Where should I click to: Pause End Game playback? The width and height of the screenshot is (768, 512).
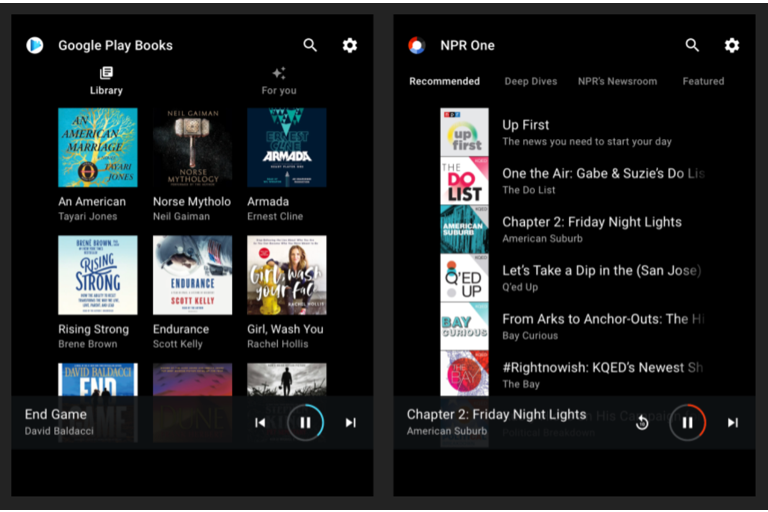tap(305, 422)
